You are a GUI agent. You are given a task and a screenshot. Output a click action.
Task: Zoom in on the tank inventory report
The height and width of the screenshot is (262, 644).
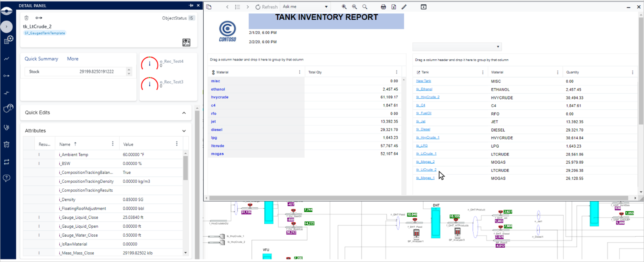pos(344,7)
